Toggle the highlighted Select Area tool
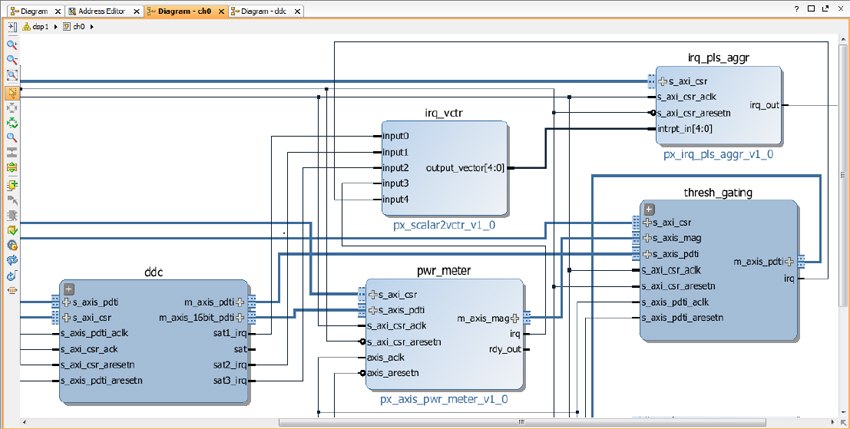Viewport: 850px width, 429px height. [12, 93]
